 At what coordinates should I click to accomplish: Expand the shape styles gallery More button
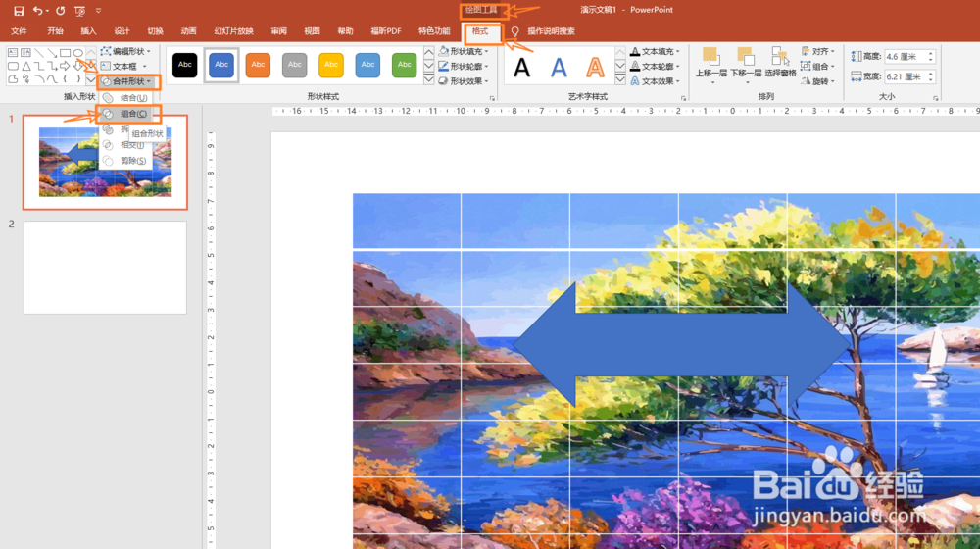click(429, 79)
